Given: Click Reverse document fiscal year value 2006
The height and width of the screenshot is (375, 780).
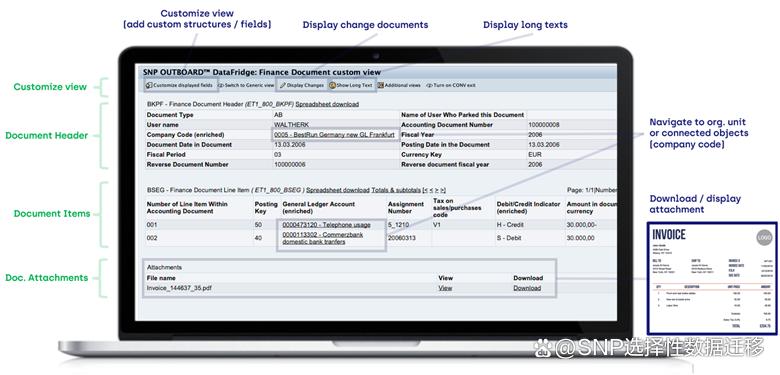Looking at the screenshot, I should pos(535,165).
